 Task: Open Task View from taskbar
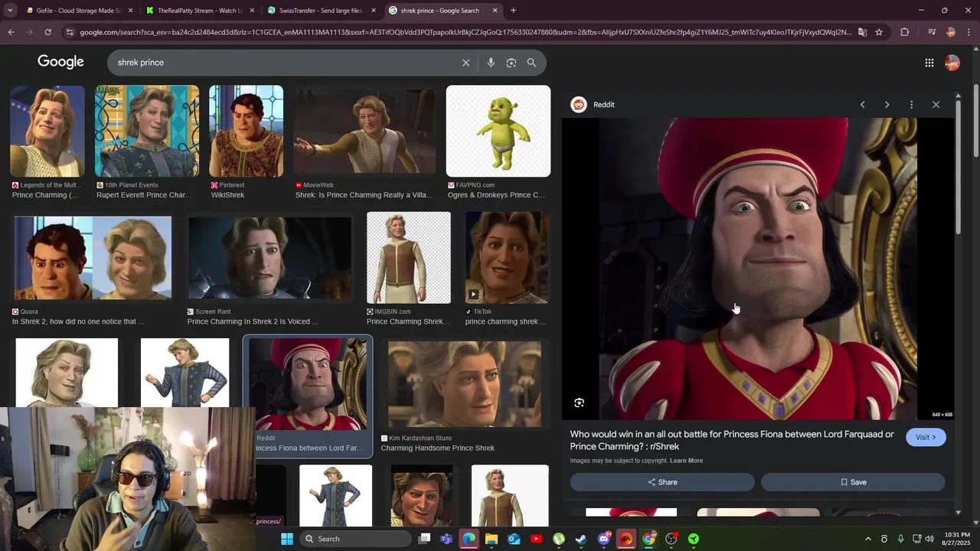[424, 539]
